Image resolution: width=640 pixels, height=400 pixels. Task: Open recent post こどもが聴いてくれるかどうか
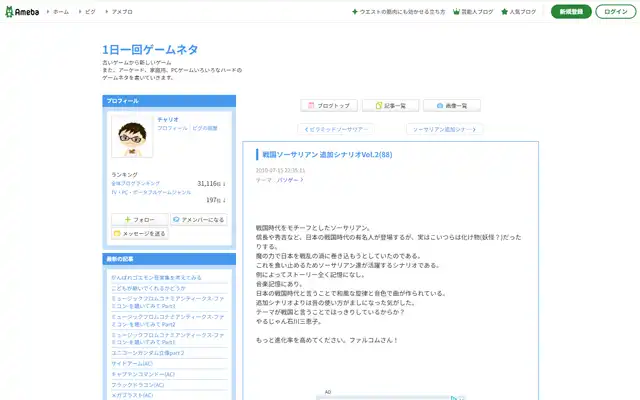[149, 288]
